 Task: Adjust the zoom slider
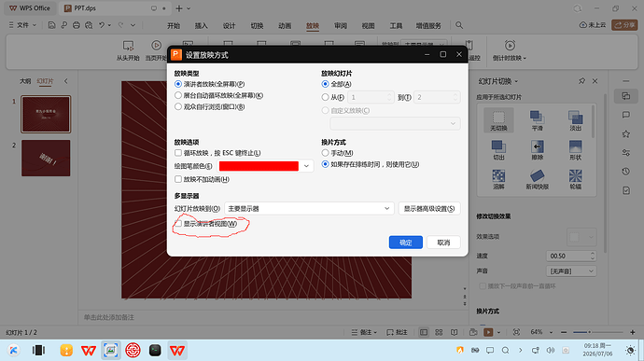[x=597, y=332]
